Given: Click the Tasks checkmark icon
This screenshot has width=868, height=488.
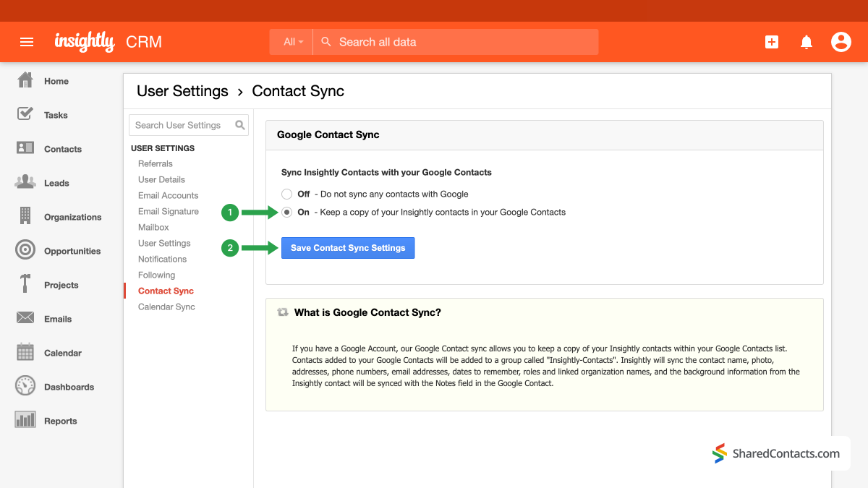Looking at the screenshot, I should tap(25, 114).
